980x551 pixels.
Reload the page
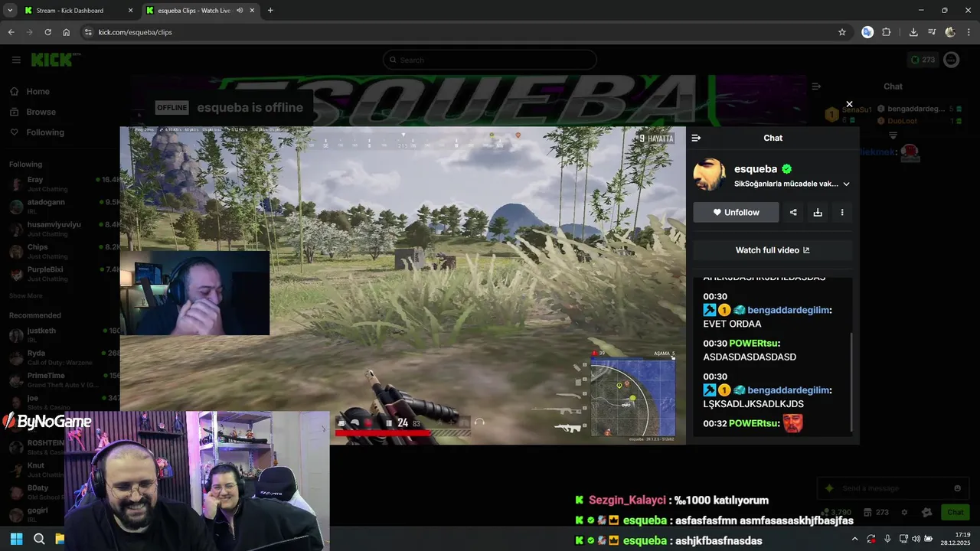[x=47, y=32]
